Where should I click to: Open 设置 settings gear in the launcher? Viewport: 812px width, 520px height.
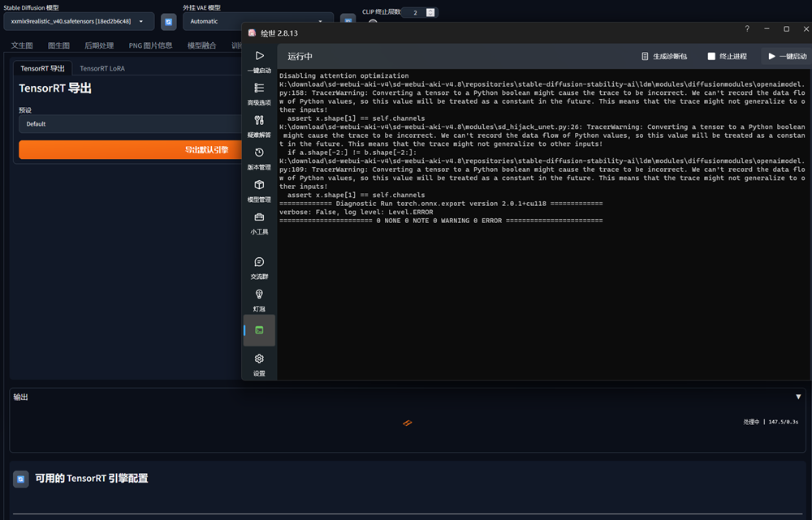259,365
